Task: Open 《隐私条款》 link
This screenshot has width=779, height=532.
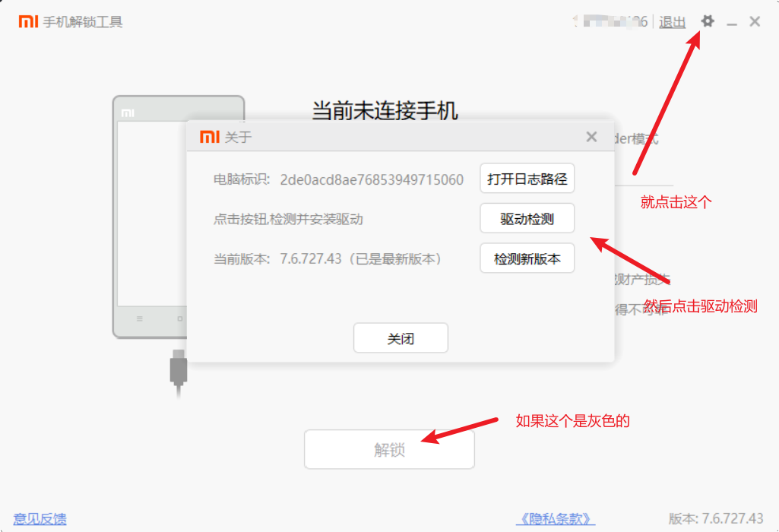Action: pyautogui.click(x=556, y=519)
